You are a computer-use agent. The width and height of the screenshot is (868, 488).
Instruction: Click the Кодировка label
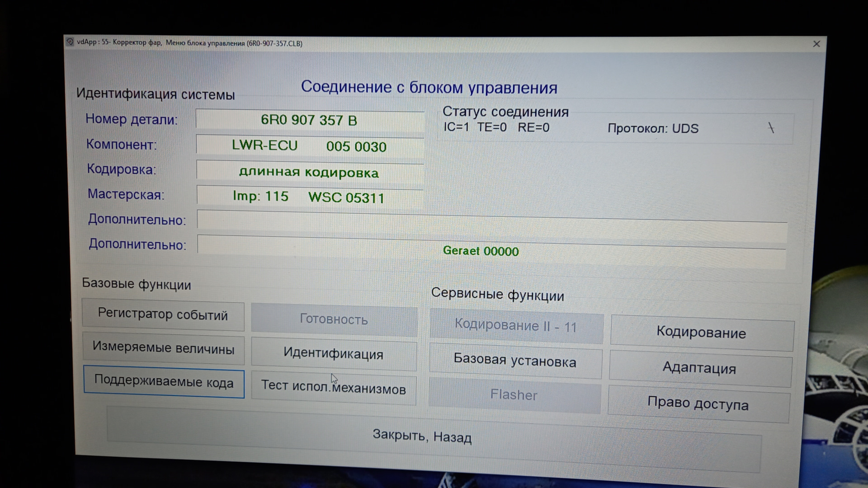point(122,169)
